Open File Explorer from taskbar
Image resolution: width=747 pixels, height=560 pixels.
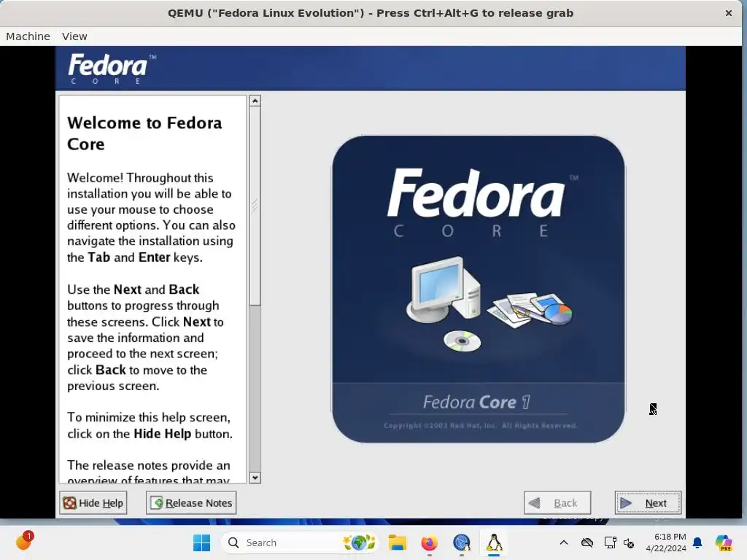tap(397, 542)
